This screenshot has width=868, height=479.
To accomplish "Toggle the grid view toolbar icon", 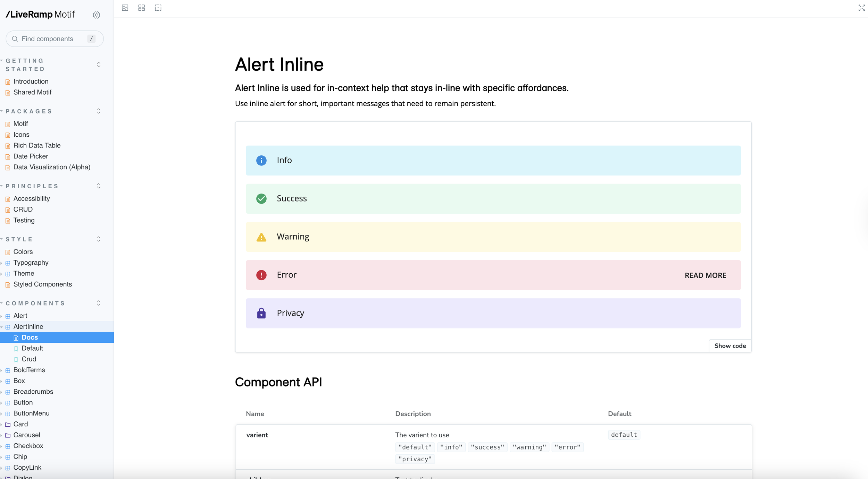I will coord(141,8).
